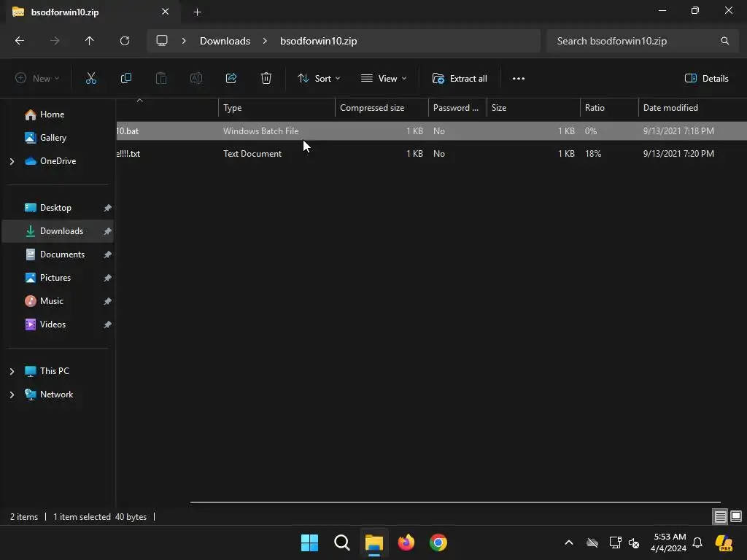Click the Cut scissors icon

(91, 79)
